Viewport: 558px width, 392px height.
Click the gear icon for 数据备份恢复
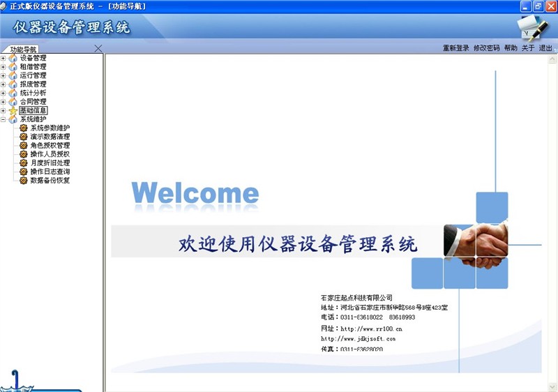(24, 180)
